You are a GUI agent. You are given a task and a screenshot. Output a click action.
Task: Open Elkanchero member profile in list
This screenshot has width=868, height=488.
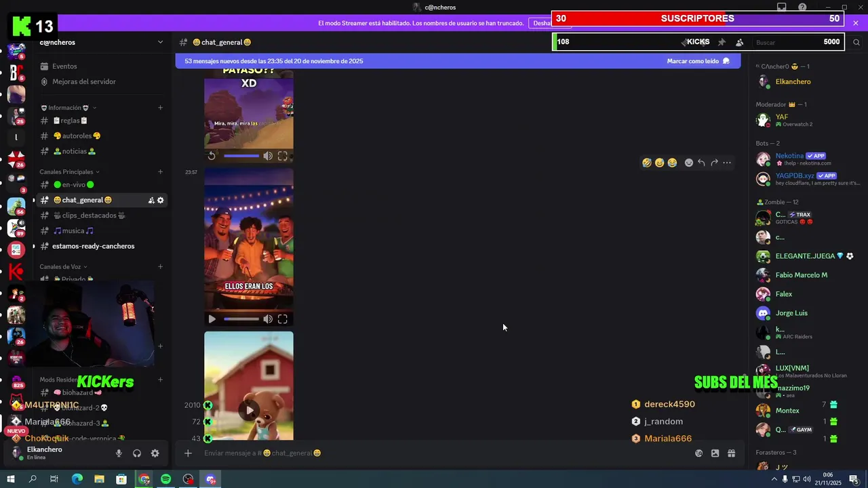808,81
